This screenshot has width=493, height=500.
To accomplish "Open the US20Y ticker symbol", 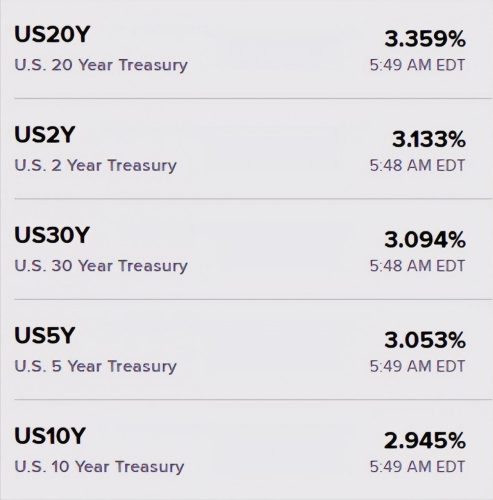I will tap(52, 34).
